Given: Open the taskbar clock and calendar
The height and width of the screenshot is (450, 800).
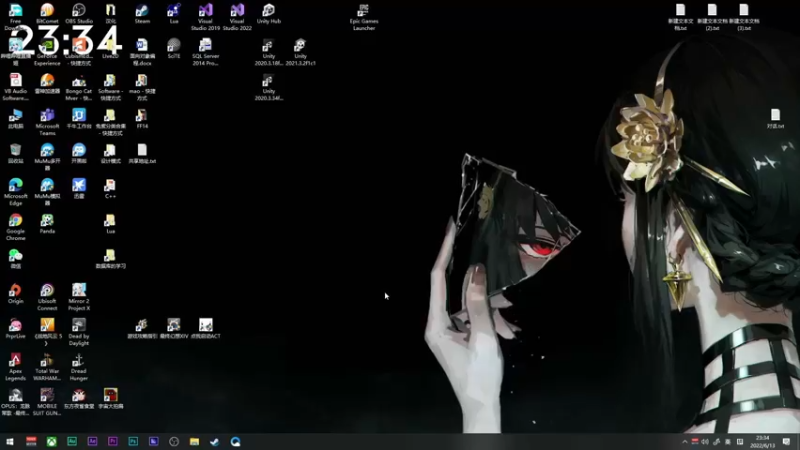Looking at the screenshot, I should coord(762,442).
